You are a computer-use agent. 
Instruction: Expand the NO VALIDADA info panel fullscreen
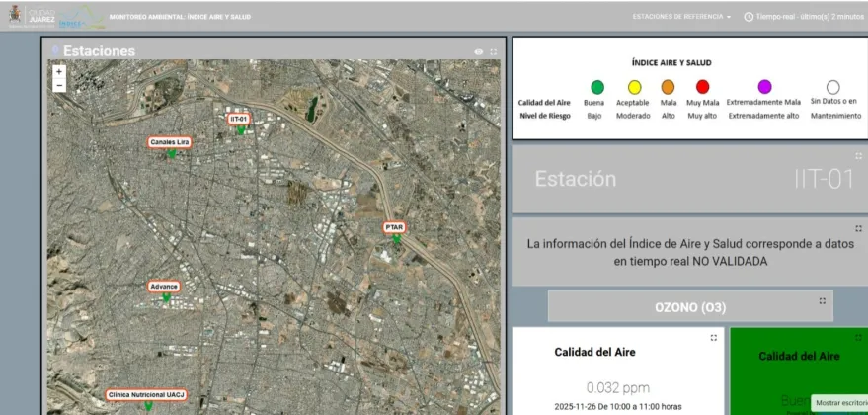(859, 228)
